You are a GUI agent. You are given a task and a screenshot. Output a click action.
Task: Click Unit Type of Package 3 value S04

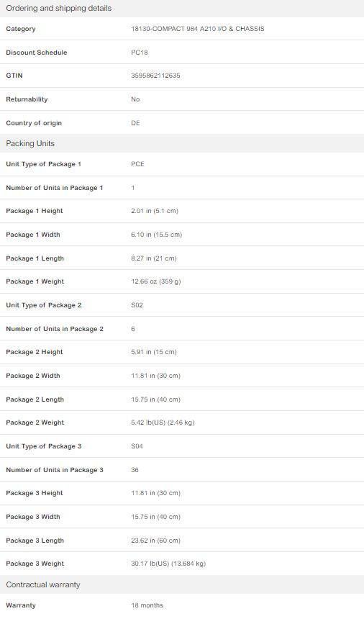(137, 446)
